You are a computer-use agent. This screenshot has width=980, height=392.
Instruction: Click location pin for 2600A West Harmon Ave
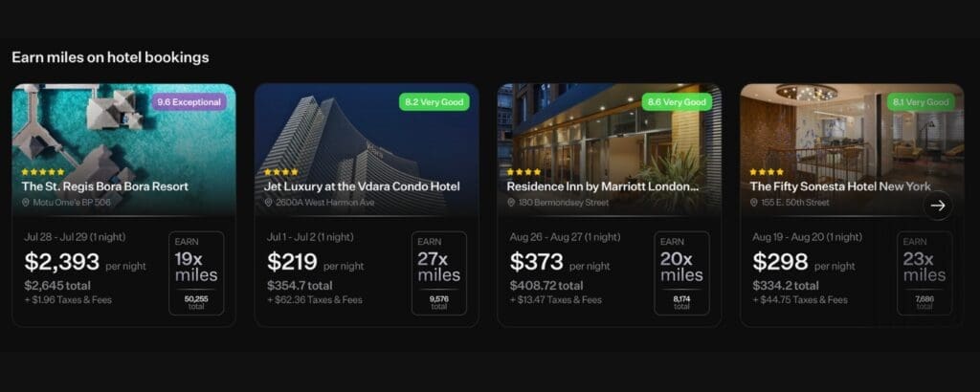[268, 203]
